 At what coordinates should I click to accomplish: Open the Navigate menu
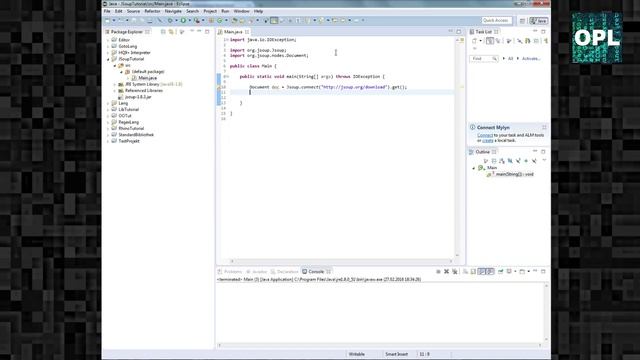[x=173, y=11]
